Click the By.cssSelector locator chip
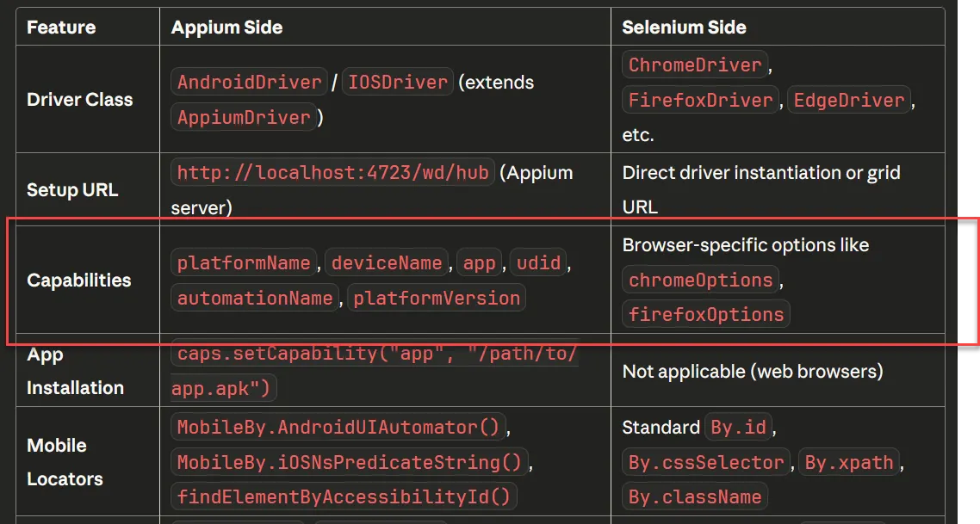Image resolution: width=980 pixels, height=524 pixels. coord(705,462)
